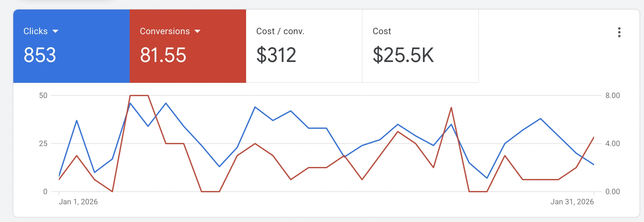Click the $25.5K cost value
The height and width of the screenshot is (222, 644).
click(403, 55)
